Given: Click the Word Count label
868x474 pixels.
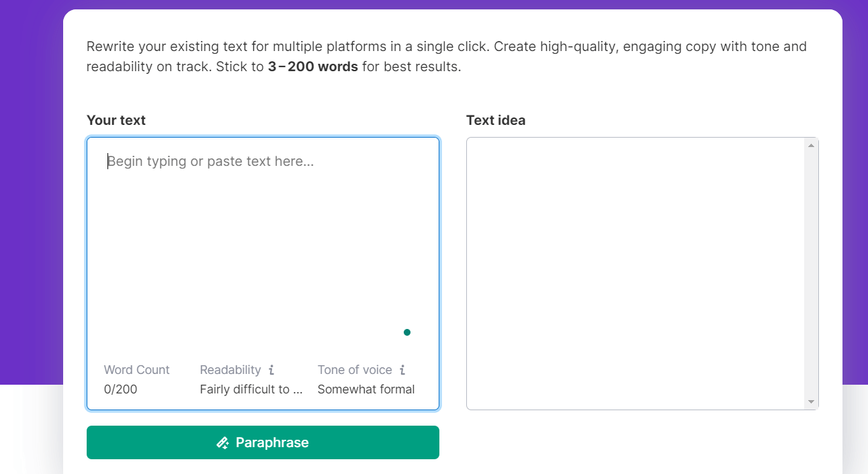Looking at the screenshot, I should point(136,370).
